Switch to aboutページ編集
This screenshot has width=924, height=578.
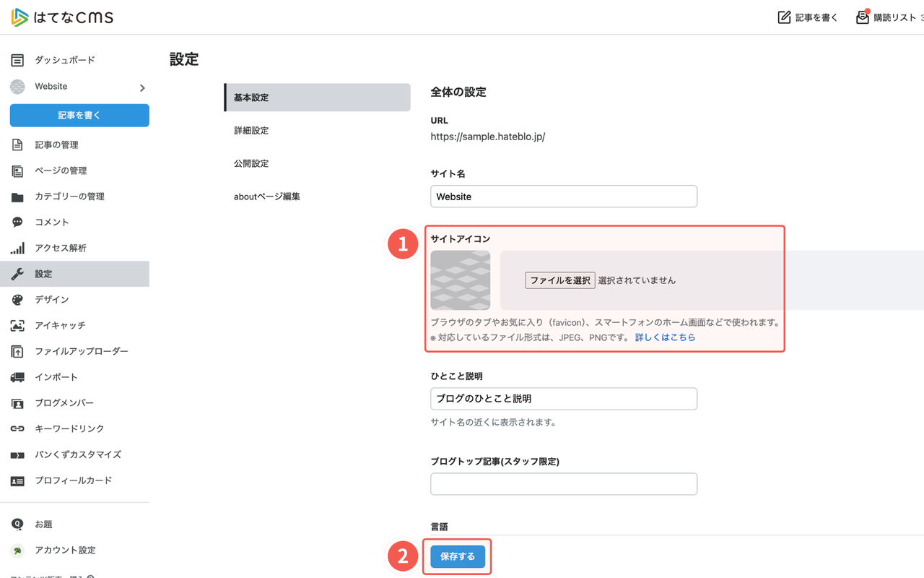pos(266,196)
